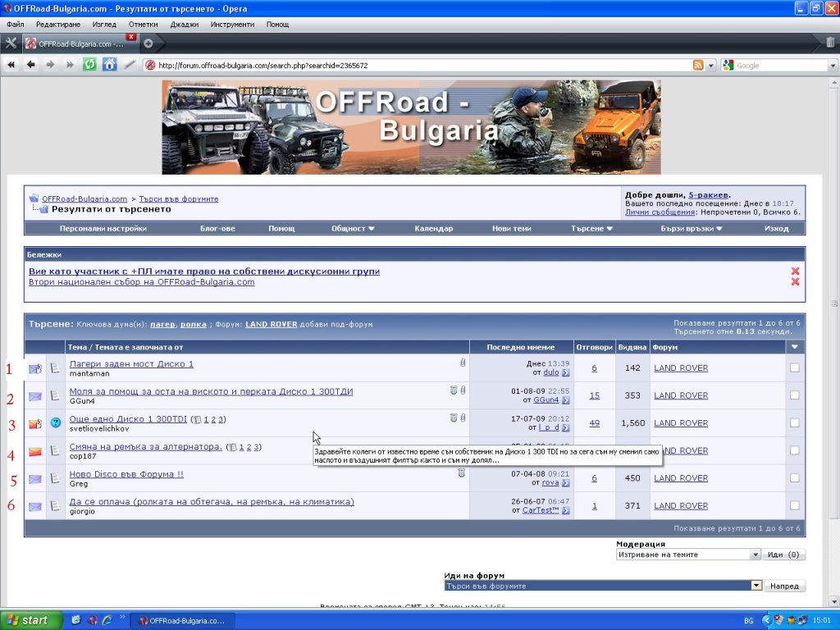Select checkbox for Ново Disco във Форума thread

click(794, 478)
